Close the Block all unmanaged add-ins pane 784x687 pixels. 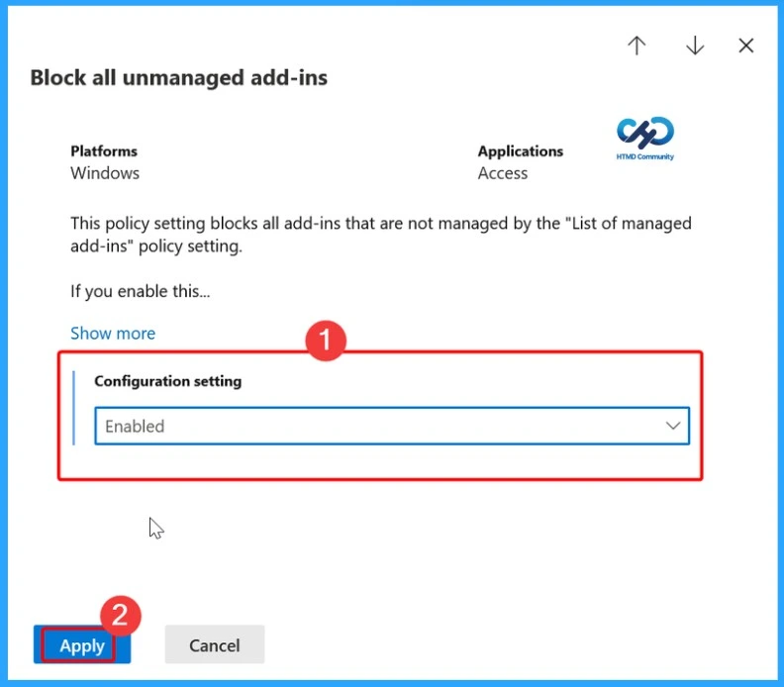pyautogui.click(x=746, y=46)
